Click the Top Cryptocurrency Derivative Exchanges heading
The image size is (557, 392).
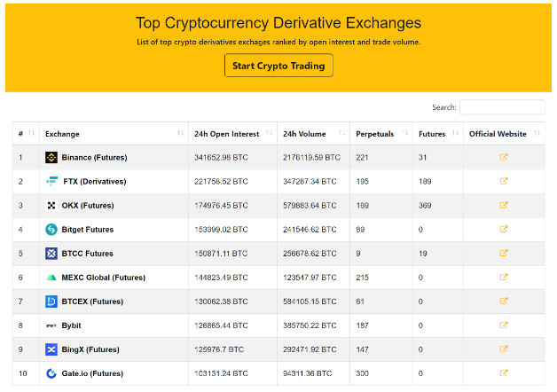pyautogui.click(x=278, y=23)
